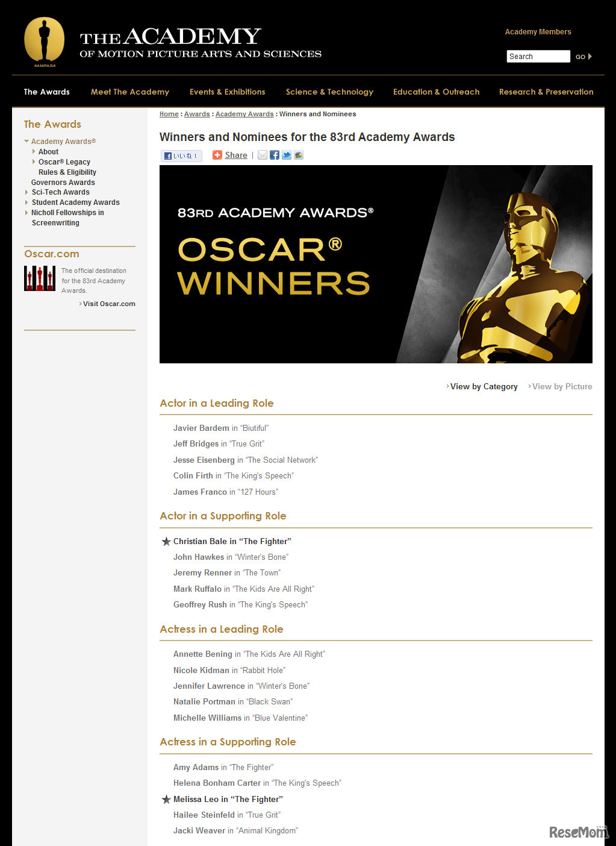
Task: Click nominee Helena Bonham Carter entry
Action: pyautogui.click(x=258, y=783)
